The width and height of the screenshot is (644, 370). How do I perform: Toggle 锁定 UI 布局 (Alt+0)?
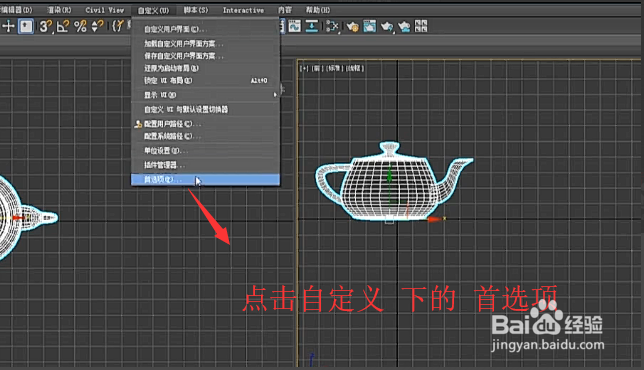coord(205,80)
